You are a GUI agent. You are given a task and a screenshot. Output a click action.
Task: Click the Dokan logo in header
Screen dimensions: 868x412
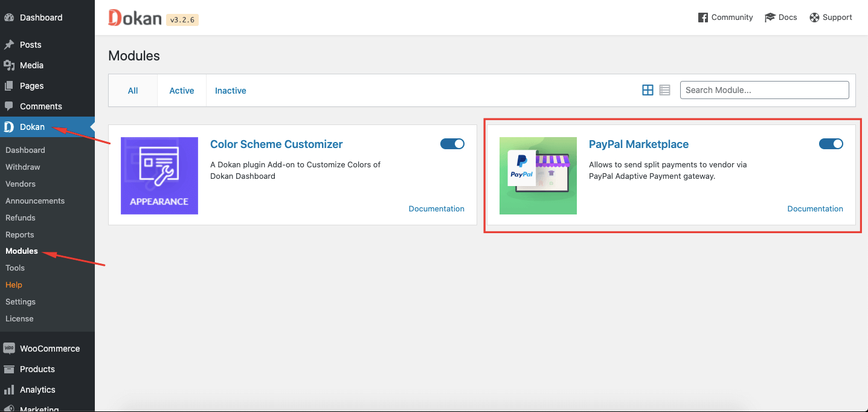(x=135, y=18)
